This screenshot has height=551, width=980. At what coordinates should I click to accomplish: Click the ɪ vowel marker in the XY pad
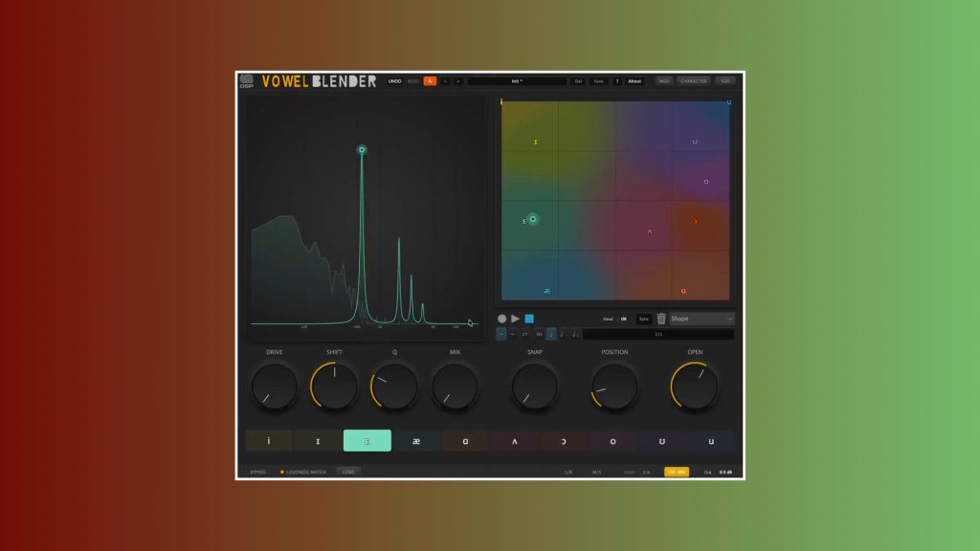pyautogui.click(x=536, y=143)
